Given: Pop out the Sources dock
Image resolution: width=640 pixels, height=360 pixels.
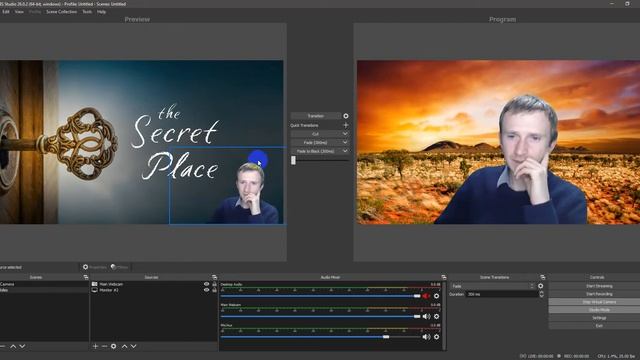Looking at the screenshot, I should (x=214, y=277).
